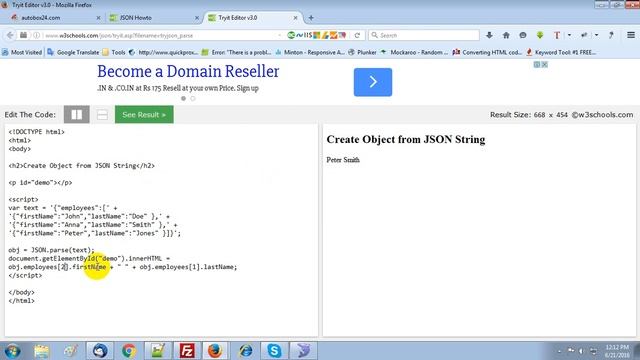This screenshot has width=640, height=360.
Task: Click the <h2>Create Object from JSON String</h2> line
Action: 82,166
